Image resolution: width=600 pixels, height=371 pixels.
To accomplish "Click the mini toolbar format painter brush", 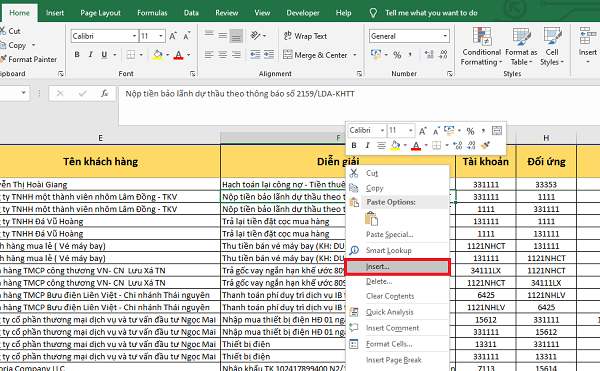I will (485, 145).
